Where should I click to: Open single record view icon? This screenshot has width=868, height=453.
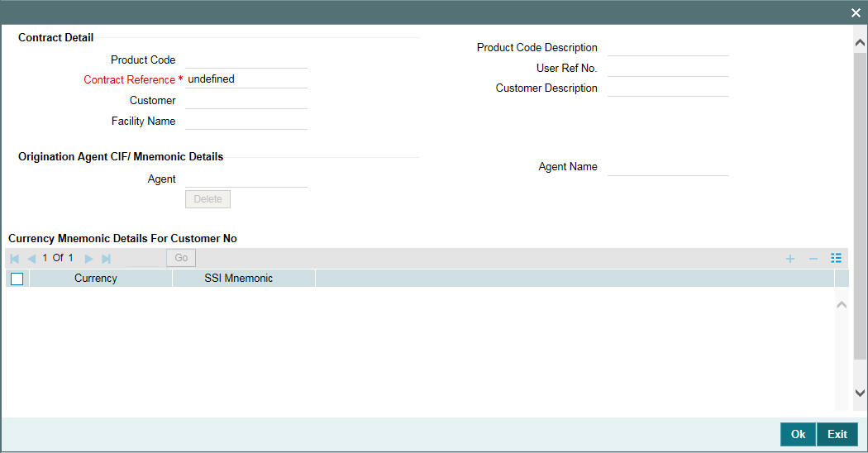[x=836, y=258]
